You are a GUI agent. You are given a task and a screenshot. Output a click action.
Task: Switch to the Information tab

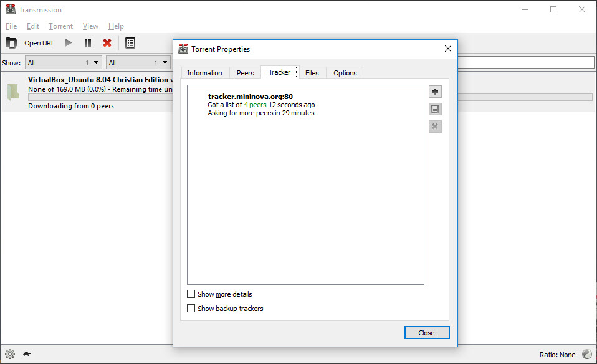pyautogui.click(x=205, y=73)
